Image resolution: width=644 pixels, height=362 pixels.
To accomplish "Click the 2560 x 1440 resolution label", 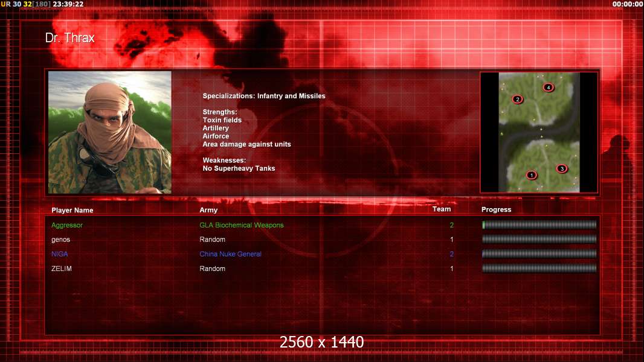I will 321,342.
